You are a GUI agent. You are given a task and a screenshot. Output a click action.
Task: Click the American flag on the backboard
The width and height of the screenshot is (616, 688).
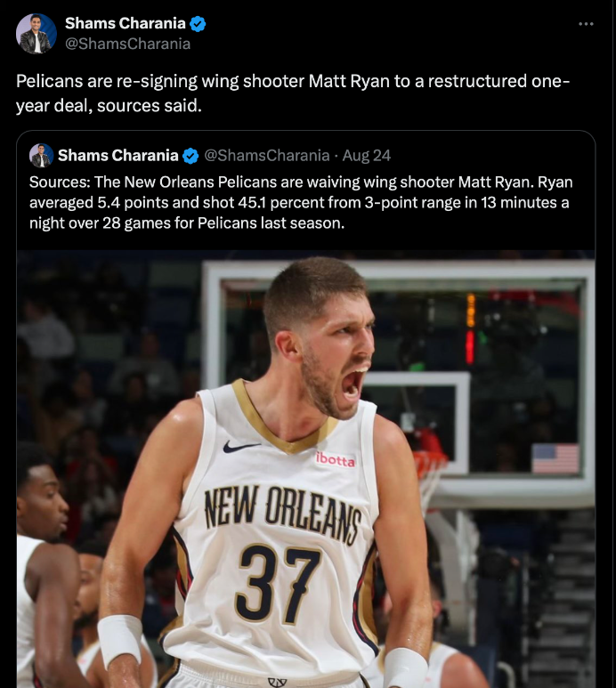[555, 458]
